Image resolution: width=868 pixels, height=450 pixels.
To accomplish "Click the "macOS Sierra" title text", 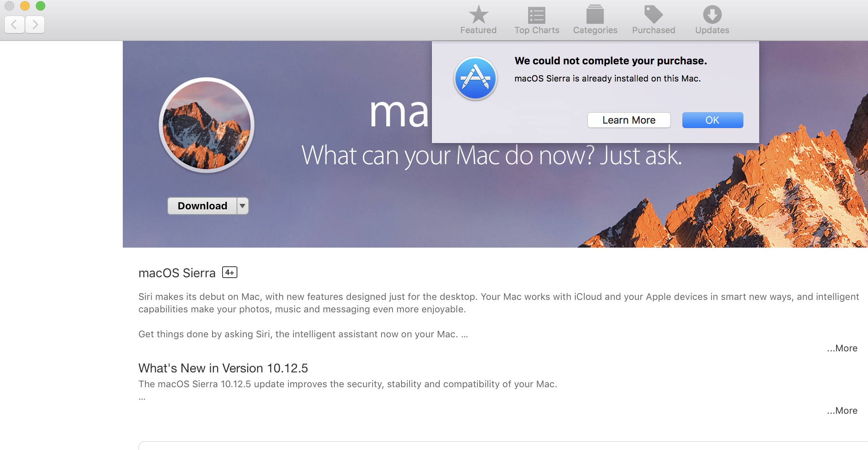I will click(x=177, y=273).
